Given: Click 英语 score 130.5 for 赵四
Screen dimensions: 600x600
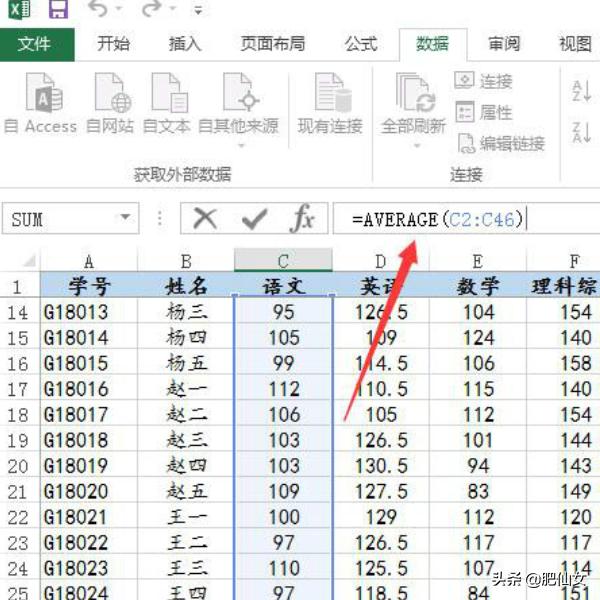Looking at the screenshot, I should coord(381,466).
